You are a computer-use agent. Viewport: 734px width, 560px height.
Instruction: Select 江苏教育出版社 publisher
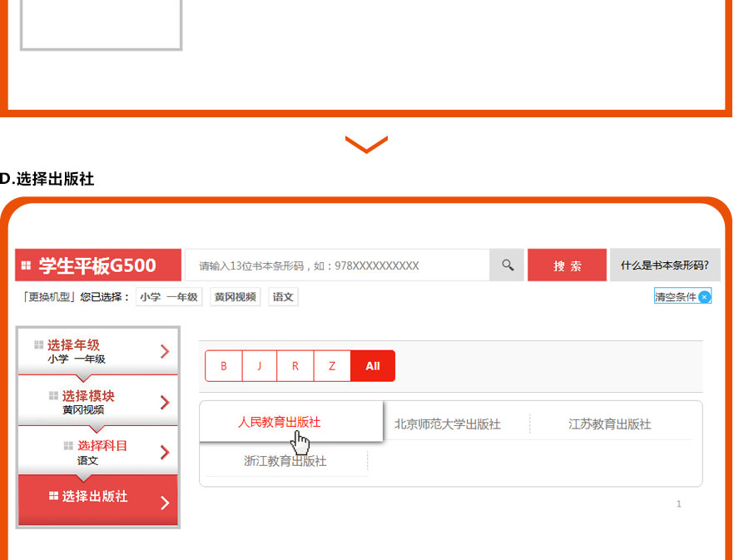(x=609, y=424)
